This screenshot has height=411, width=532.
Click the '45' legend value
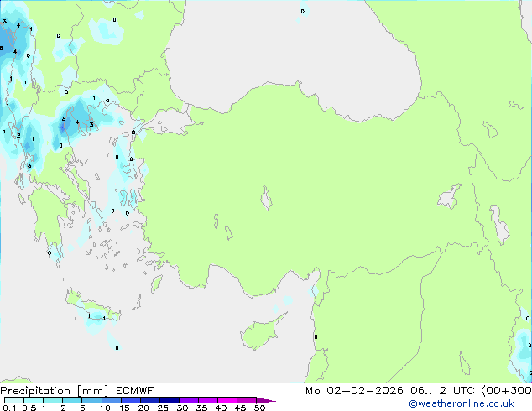click(x=240, y=408)
